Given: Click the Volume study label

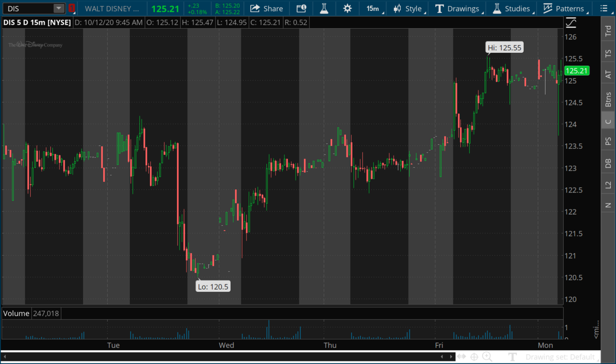Looking at the screenshot, I should 17,313.
